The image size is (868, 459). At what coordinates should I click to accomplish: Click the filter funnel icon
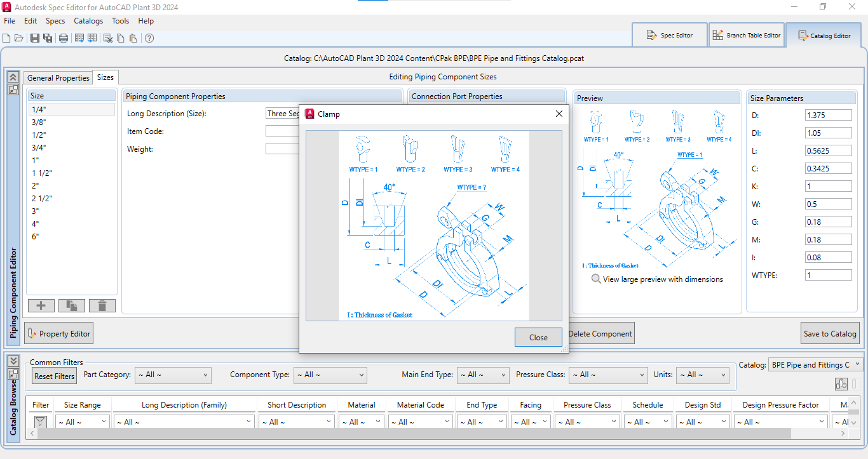pos(41,422)
